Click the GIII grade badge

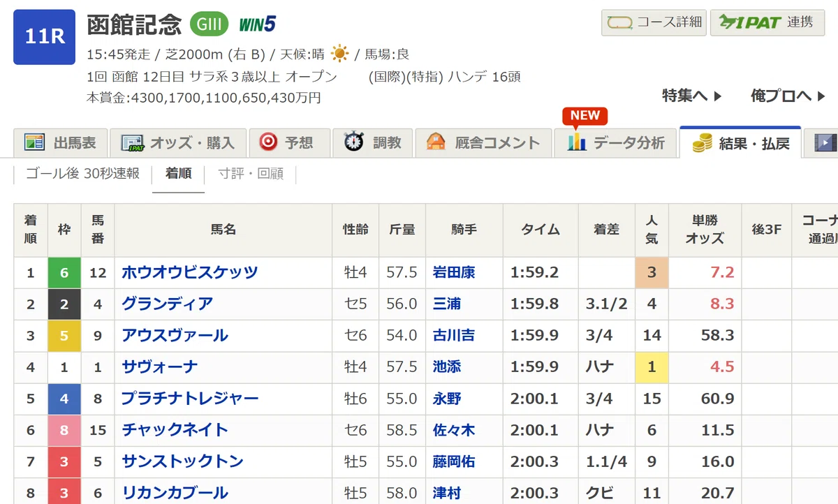tap(209, 24)
